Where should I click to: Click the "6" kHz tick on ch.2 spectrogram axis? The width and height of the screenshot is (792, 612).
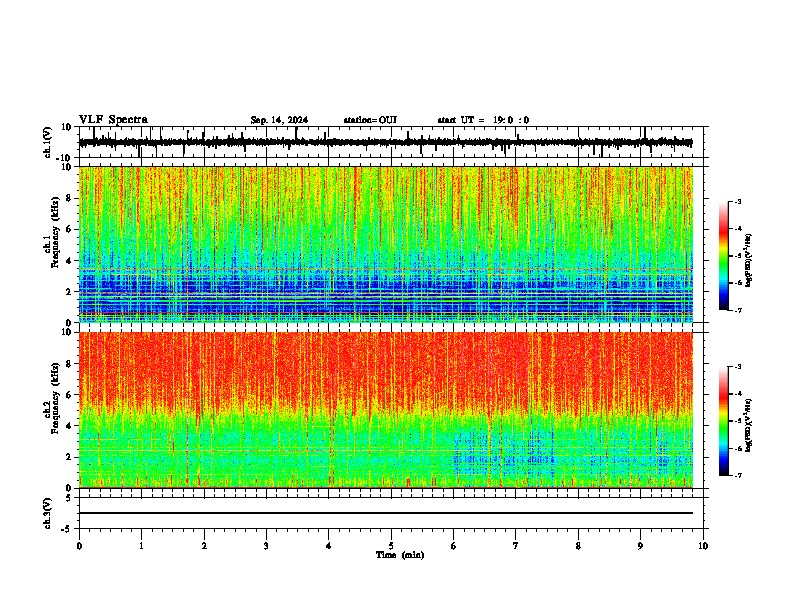(x=69, y=394)
